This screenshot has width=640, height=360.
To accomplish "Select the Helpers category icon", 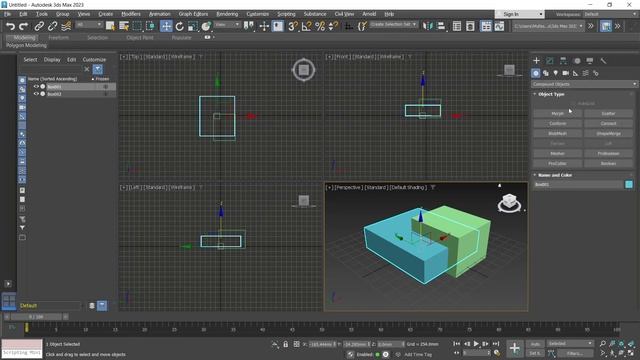I will [576, 73].
